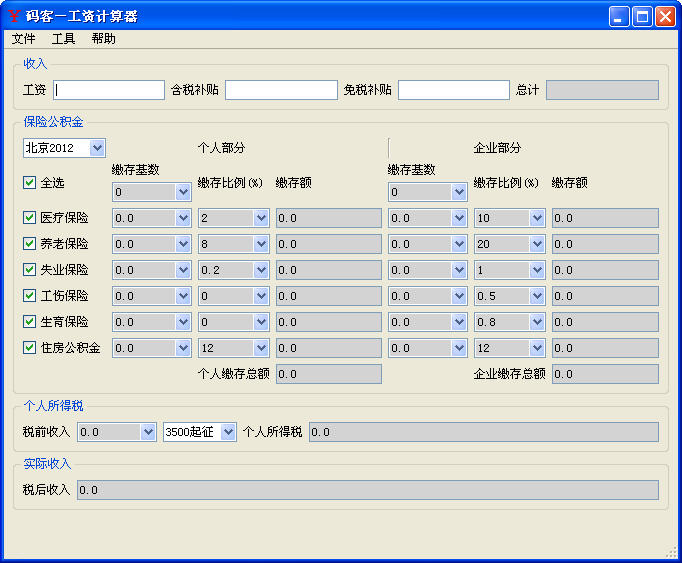Open the 文件 menu
The height and width of the screenshot is (563, 682).
(x=23, y=39)
